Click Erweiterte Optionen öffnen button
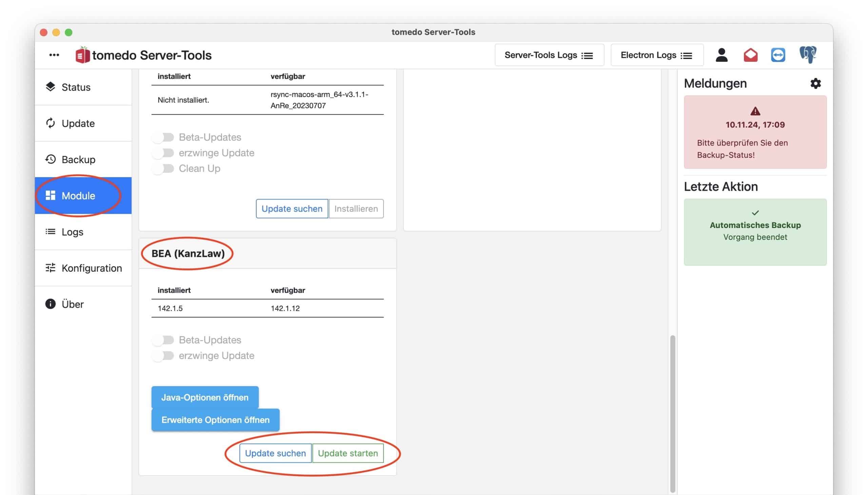The image size is (868, 495). [215, 420]
